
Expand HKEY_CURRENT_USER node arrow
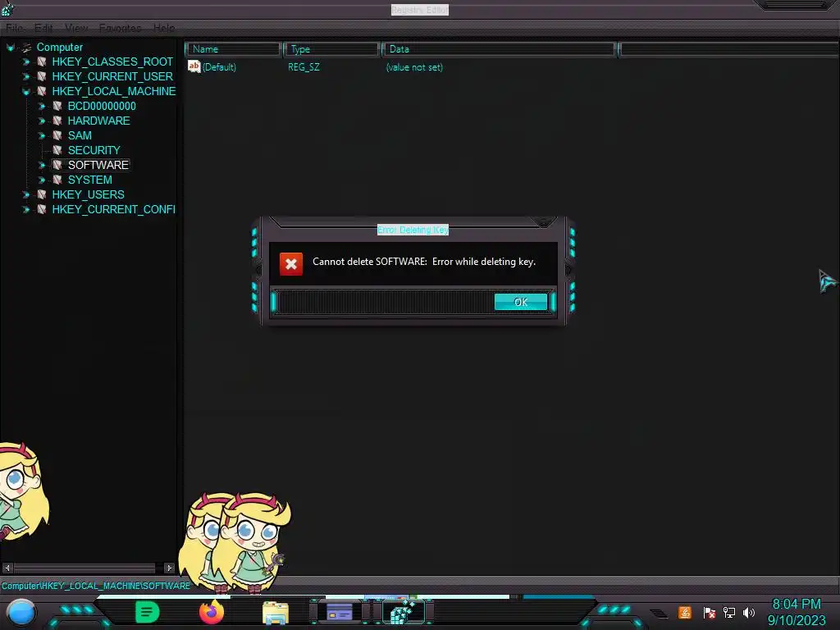pos(25,76)
